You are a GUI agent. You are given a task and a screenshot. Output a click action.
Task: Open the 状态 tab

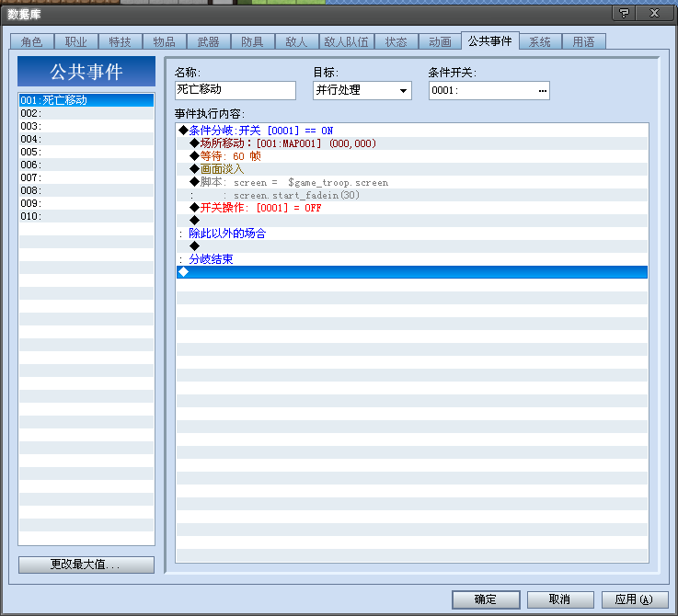click(x=396, y=41)
